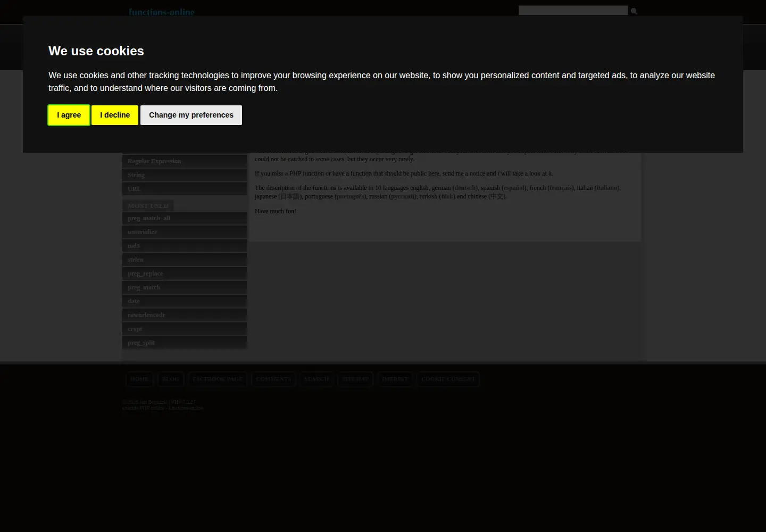The height and width of the screenshot is (532, 766).
Task: Open SITEMAP in the footer menu
Action: [x=355, y=379]
